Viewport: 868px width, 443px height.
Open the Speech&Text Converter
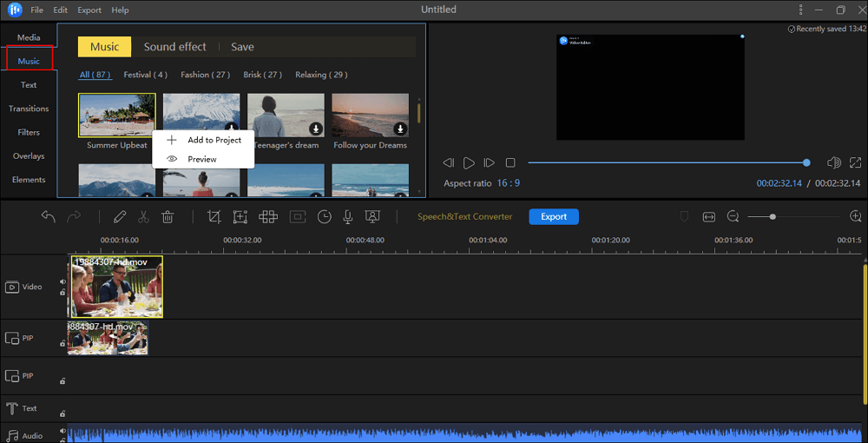[464, 216]
